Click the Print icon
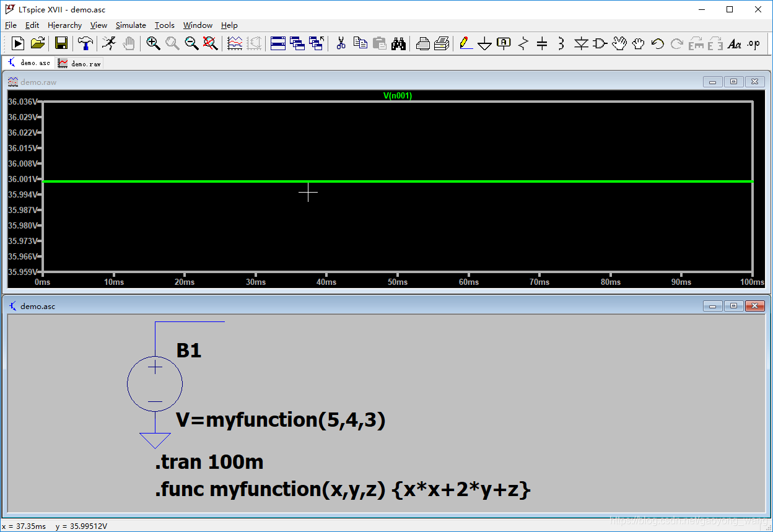773x532 pixels. tap(442, 43)
